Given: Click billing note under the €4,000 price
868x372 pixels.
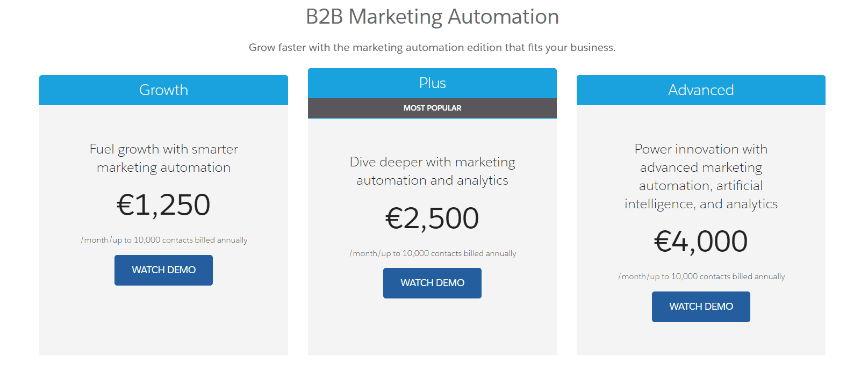Looking at the screenshot, I should [x=702, y=276].
